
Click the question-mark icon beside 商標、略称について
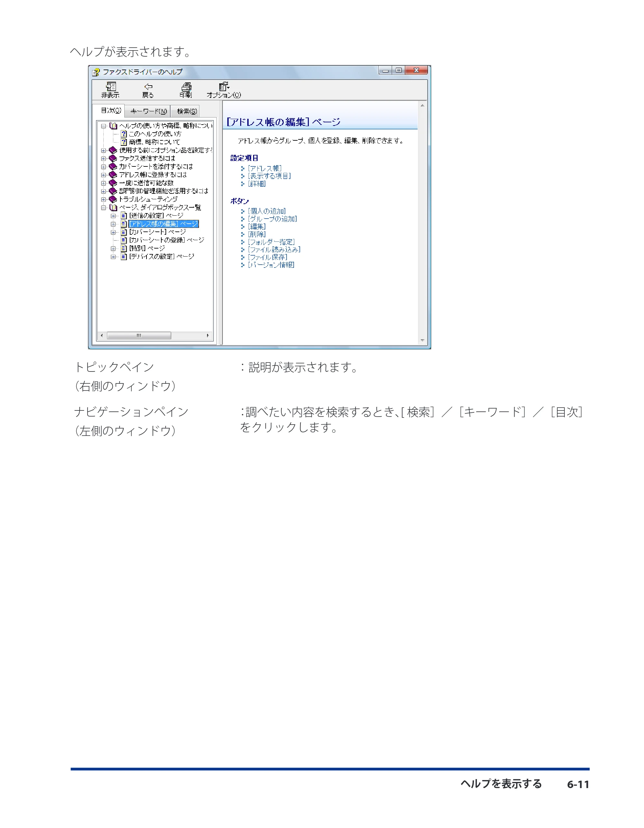click(124, 142)
